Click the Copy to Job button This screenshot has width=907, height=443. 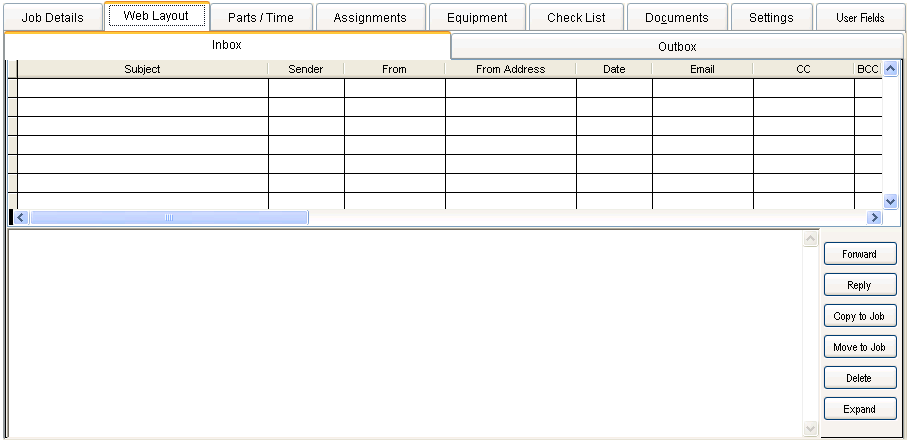[859, 316]
